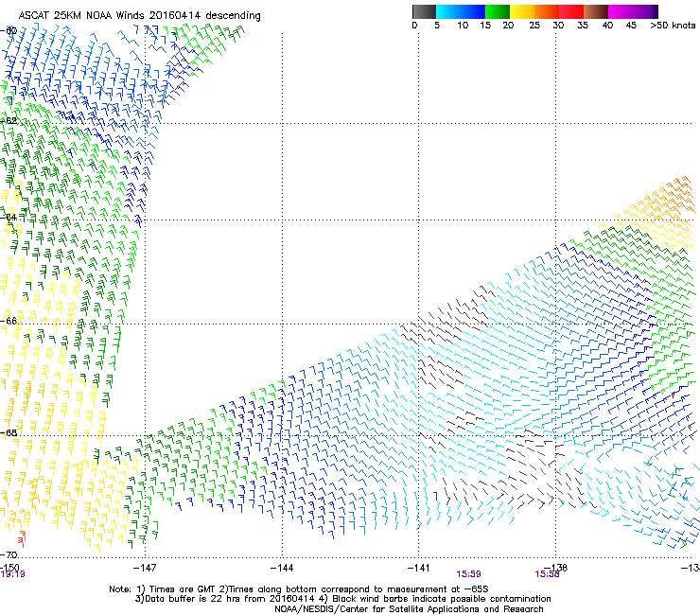Select the "10" legend label
The width and height of the screenshot is (700, 615).
(463, 26)
